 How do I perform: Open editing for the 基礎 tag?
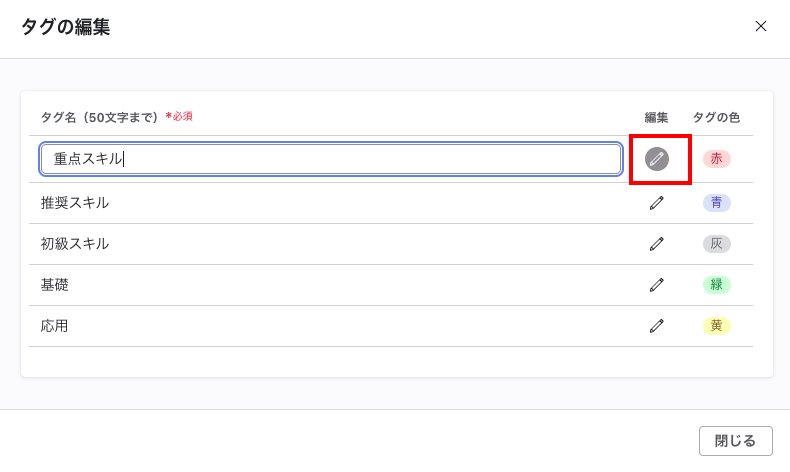click(656, 285)
